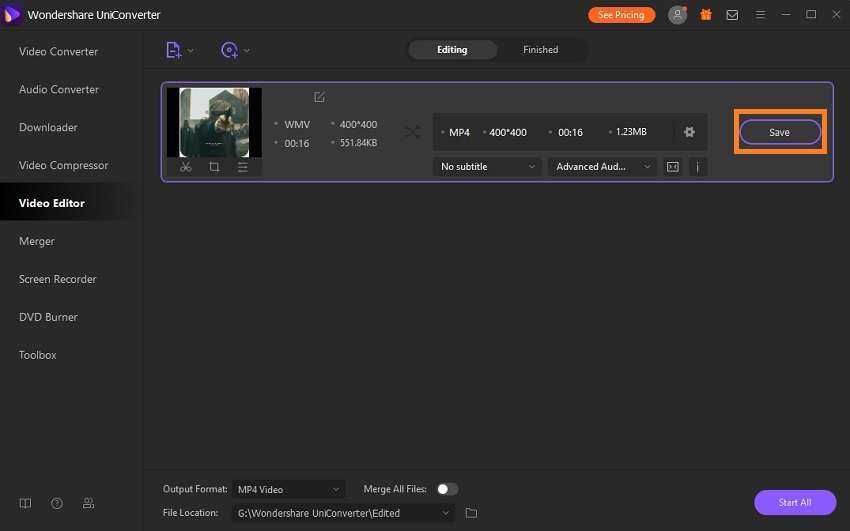This screenshot has width=850, height=531.
Task: Click the WMV source format text
Action: coord(297,125)
